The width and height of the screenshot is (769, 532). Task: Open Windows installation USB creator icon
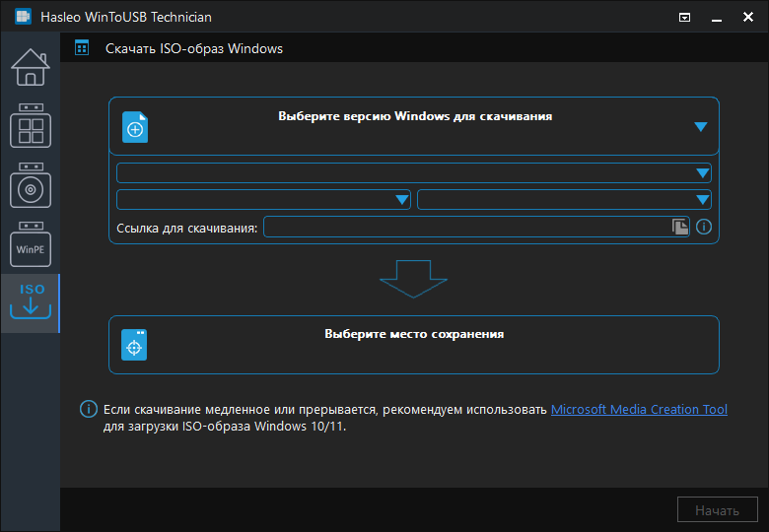[x=31, y=185]
